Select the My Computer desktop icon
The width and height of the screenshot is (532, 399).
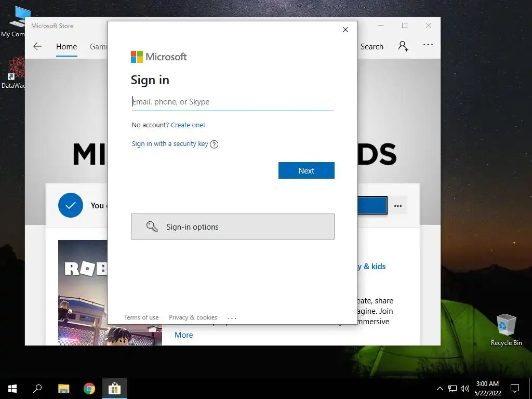pyautogui.click(x=14, y=22)
